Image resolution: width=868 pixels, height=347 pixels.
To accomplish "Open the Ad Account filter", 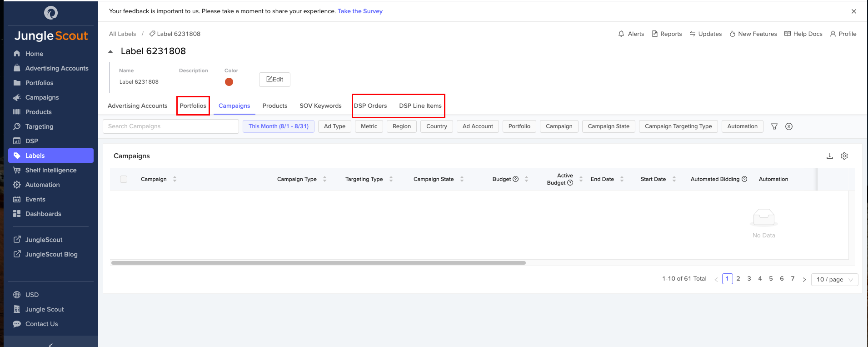I will tap(478, 126).
